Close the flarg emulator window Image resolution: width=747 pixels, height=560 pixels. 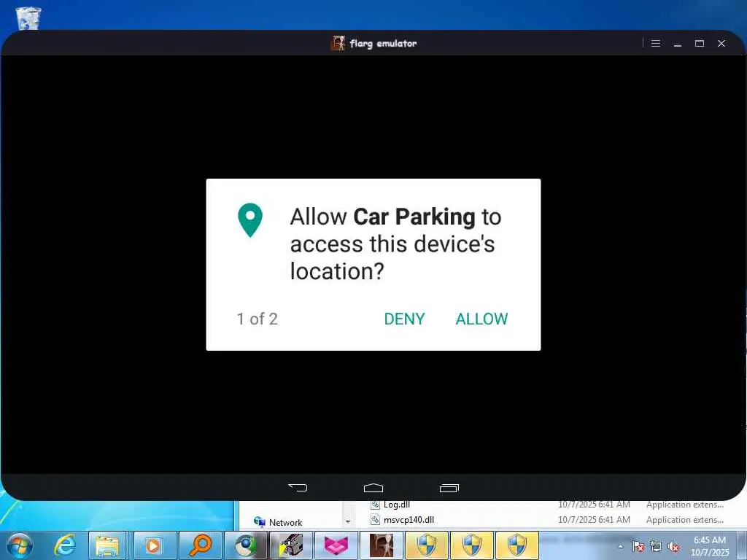[x=721, y=43]
